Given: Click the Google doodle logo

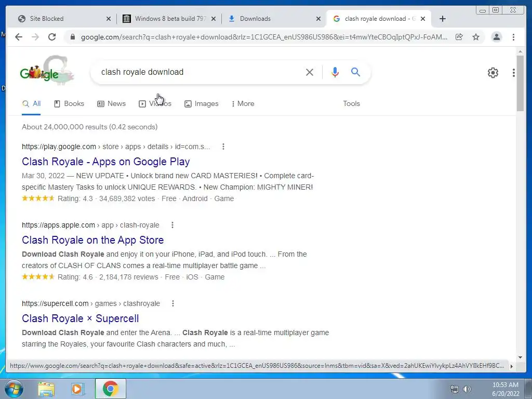Looking at the screenshot, I should (46, 70).
